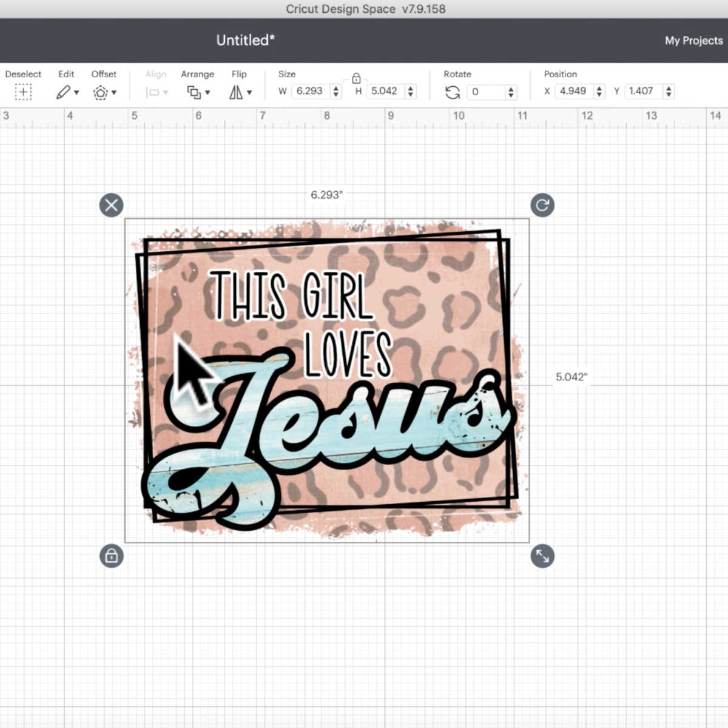
Task: Click the corner resize handle on the selection
Action: coord(542,556)
